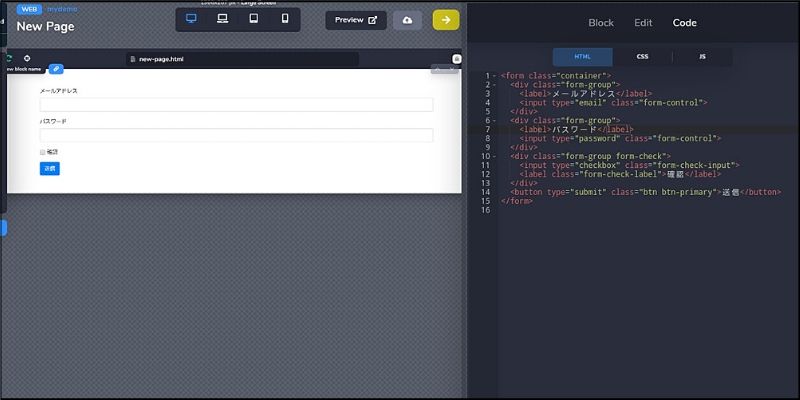Click code line with input type="email"

(613, 103)
